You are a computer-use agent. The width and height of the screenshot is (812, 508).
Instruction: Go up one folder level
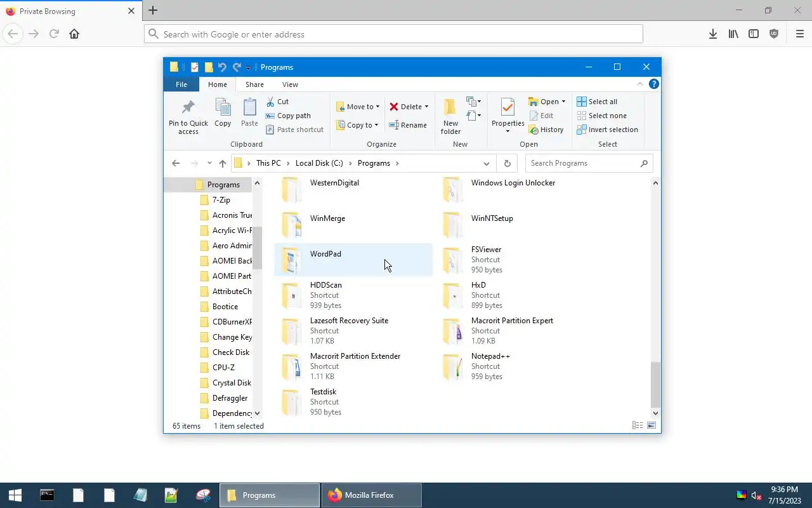[223, 163]
